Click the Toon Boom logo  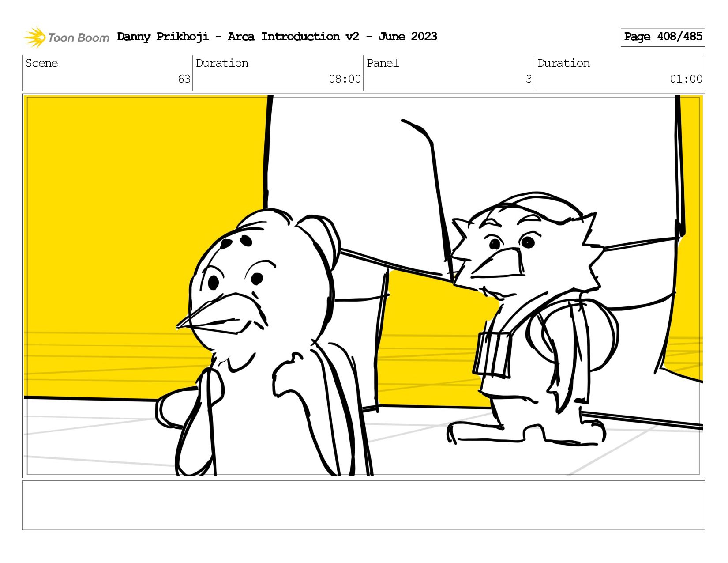coord(66,37)
